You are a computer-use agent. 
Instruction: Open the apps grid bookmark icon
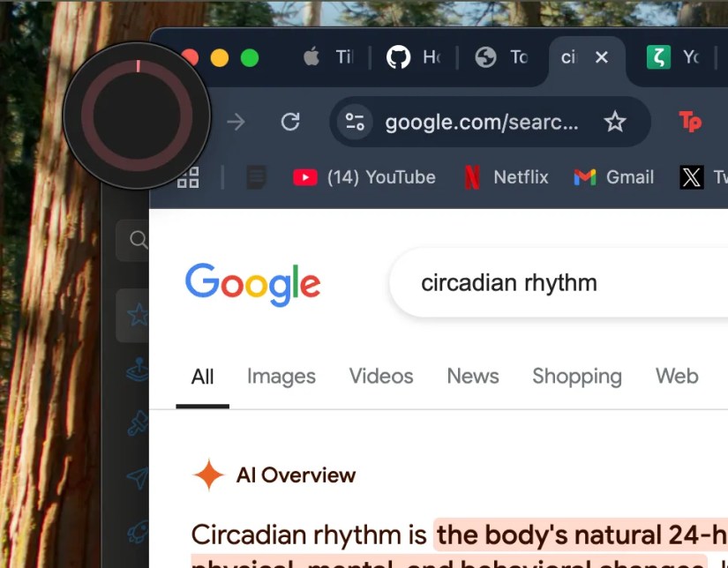(188, 177)
